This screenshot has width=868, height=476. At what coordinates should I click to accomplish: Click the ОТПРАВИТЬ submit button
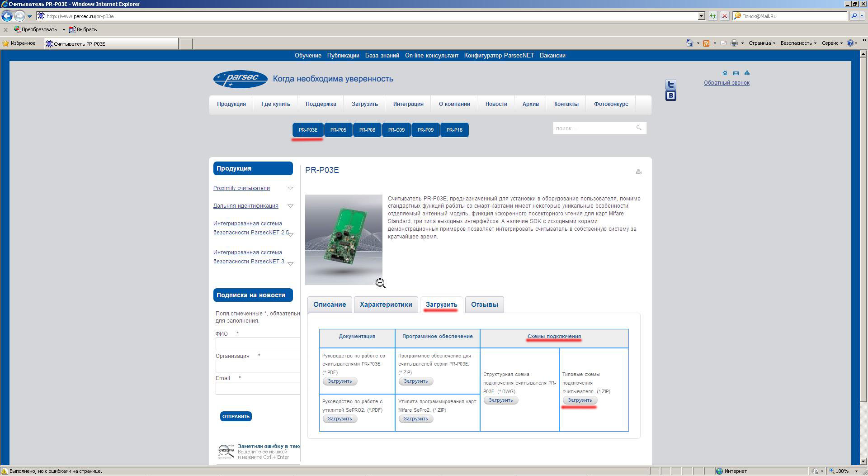[236, 416]
